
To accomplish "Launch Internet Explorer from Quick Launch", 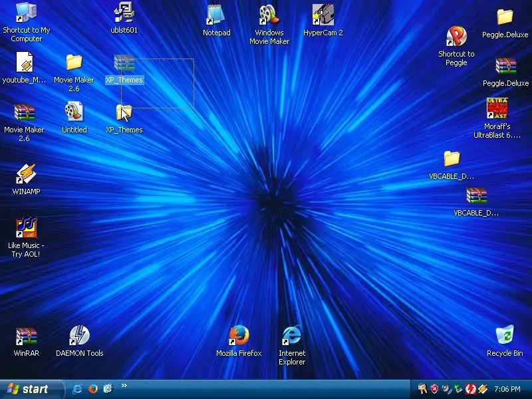I will (77, 389).
